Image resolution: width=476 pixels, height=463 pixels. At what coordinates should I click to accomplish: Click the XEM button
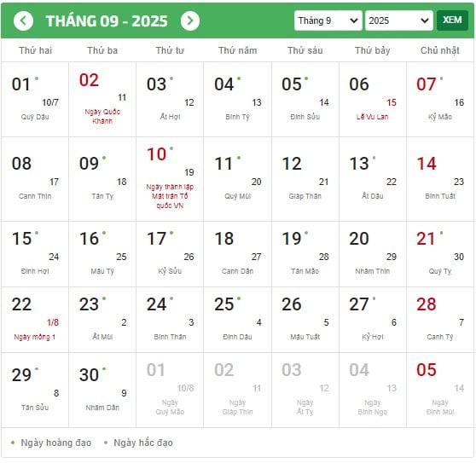452,20
